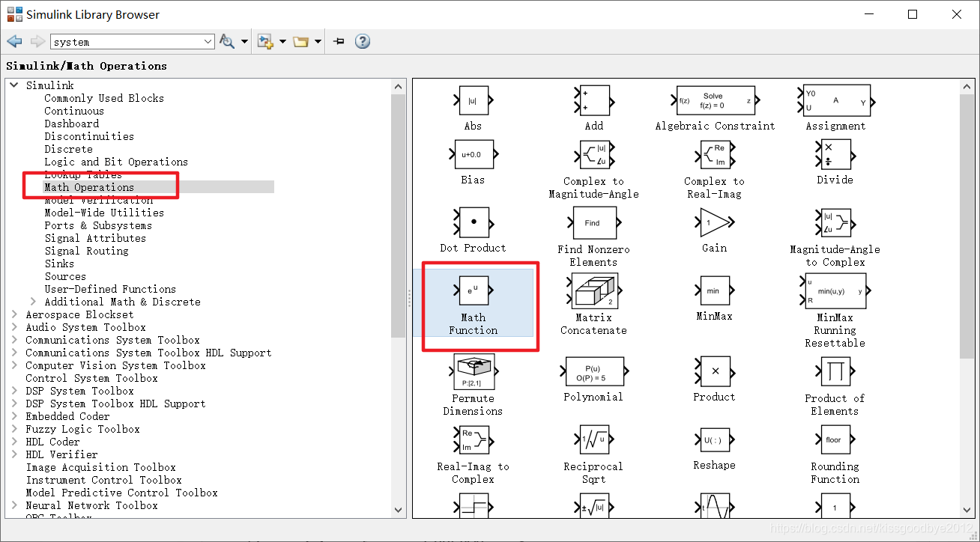
Task: Click the Matrix Concatenate block
Action: click(x=593, y=290)
